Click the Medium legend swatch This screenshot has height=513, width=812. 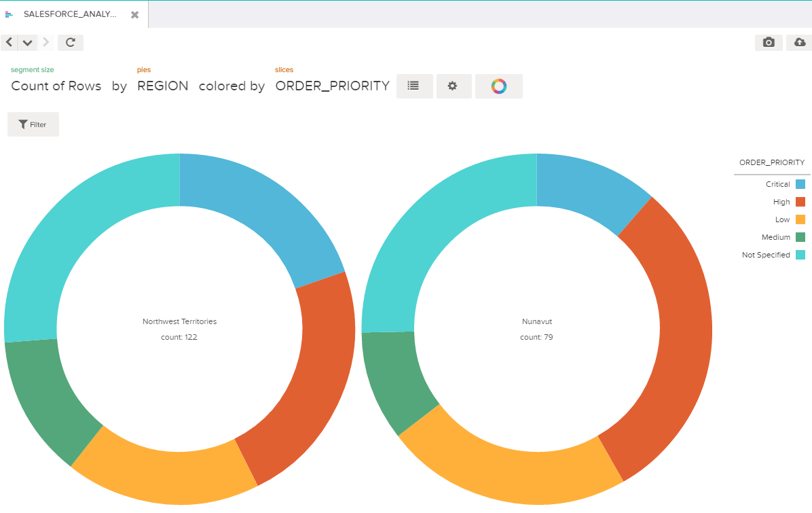point(800,237)
